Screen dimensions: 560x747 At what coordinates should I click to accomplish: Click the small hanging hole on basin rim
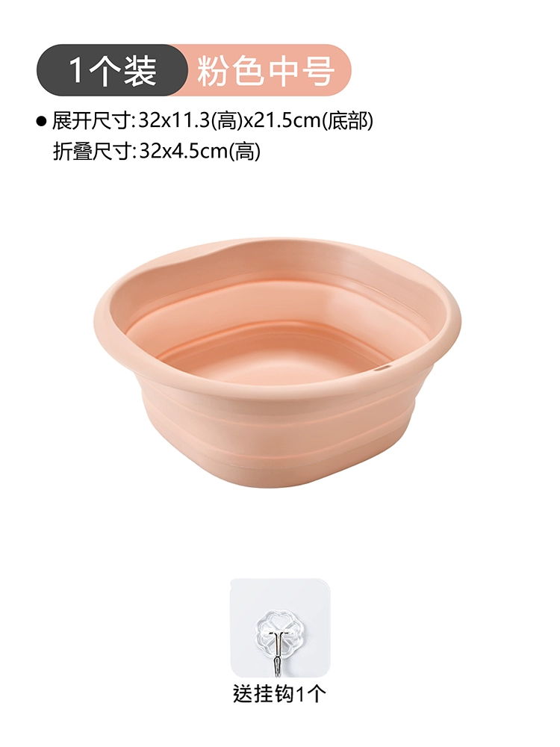coord(385,368)
